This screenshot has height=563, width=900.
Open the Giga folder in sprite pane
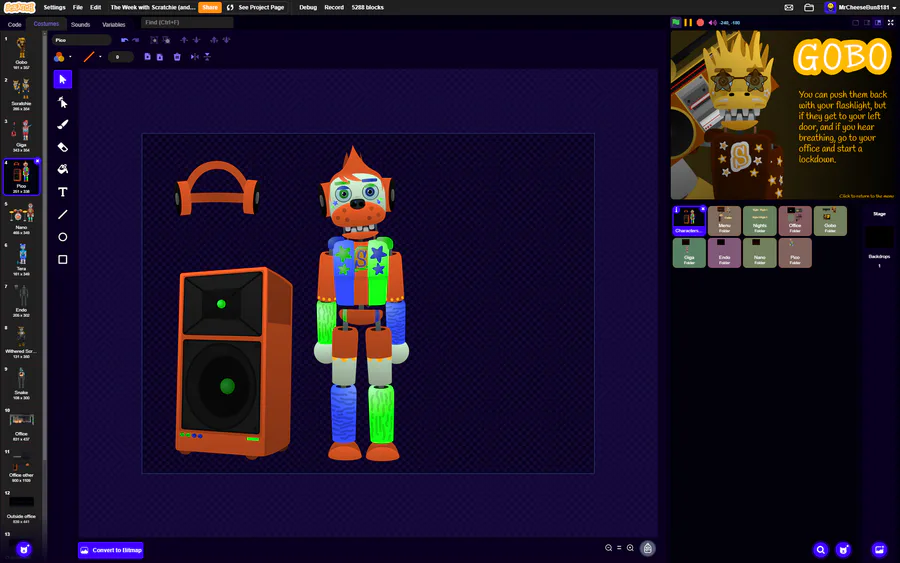pyautogui.click(x=689, y=253)
